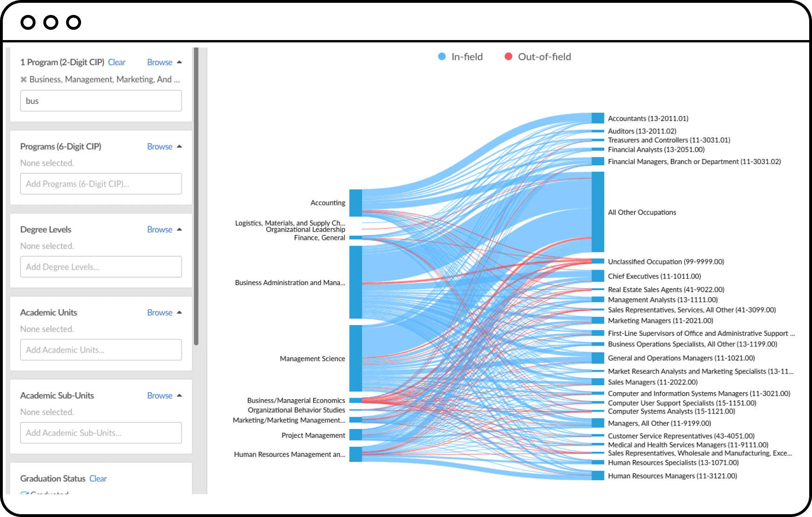Select the All Other Occupations node bar
This screenshot has width=812, height=517.
[598, 212]
